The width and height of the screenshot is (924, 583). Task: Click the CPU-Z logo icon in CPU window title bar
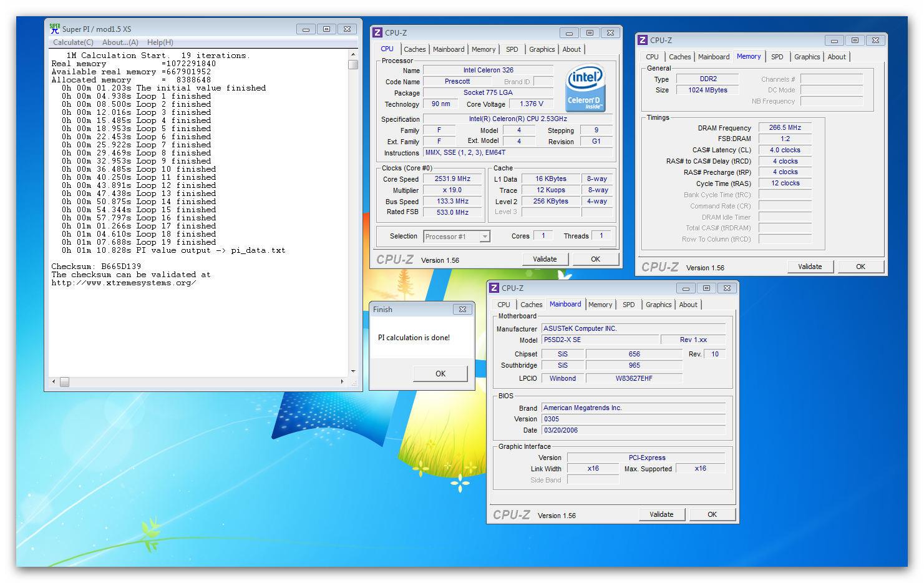point(377,32)
